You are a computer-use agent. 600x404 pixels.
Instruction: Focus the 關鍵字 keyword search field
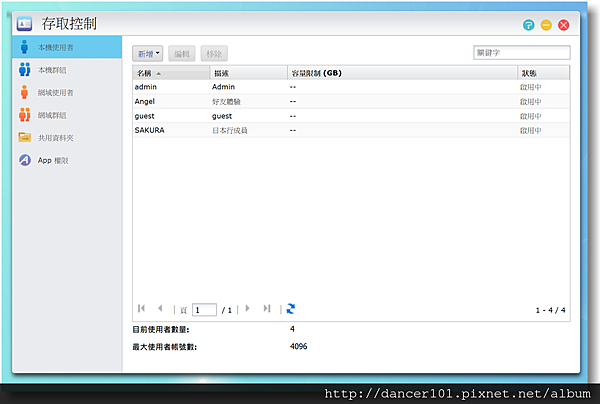522,53
